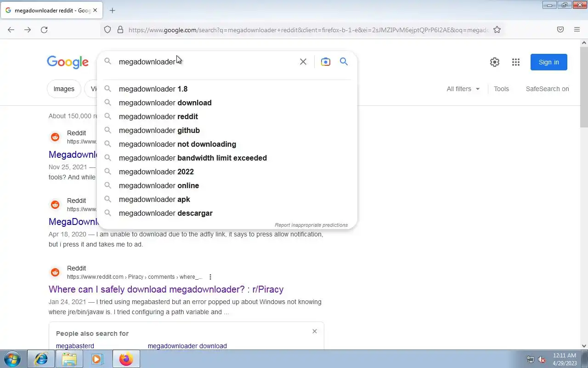Select the megadownloader reddit browser tab
588x368 pixels.
(x=52, y=10)
